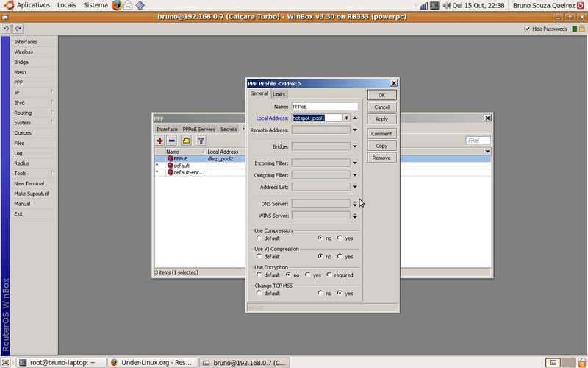
Task: Open the network signal indicator
Action: point(423,6)
